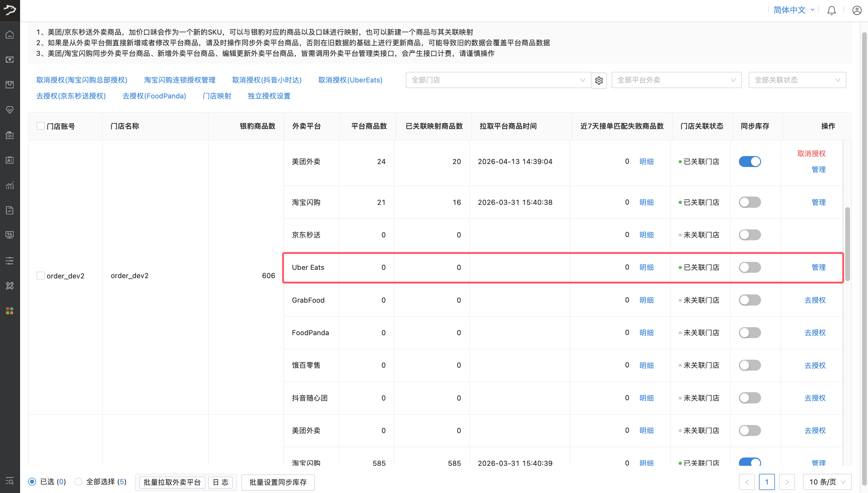Open the yen cash icon in sidebar
Image resolution: width=868 pixels, height=493 pixels.
pyautogui.click(x=10, y=60)
